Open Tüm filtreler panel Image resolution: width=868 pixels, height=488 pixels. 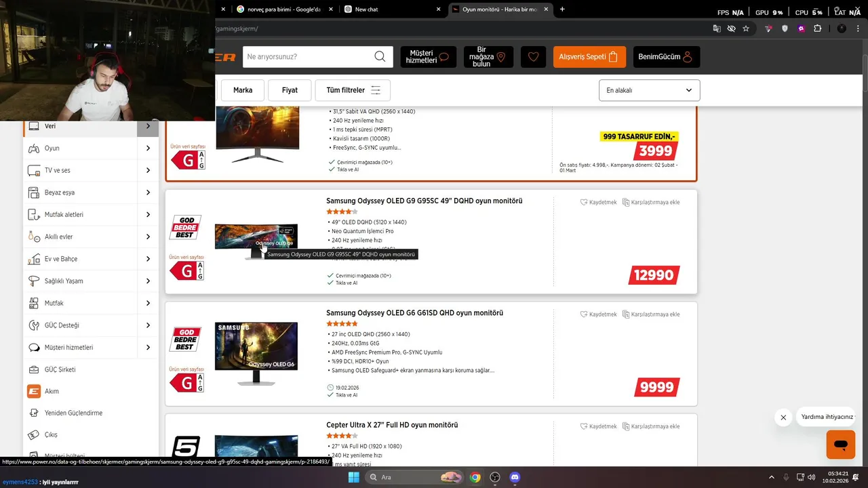click(x=353, y=90)
